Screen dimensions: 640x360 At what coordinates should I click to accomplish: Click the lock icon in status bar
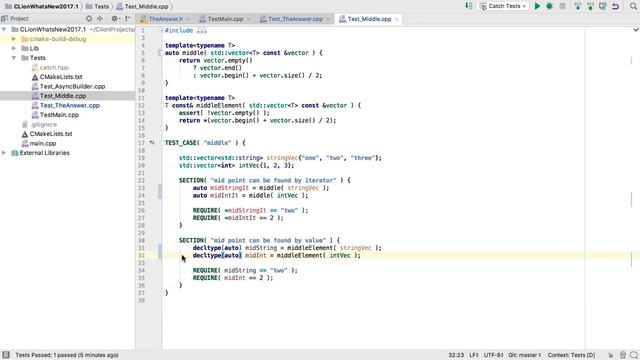[611, 355]
